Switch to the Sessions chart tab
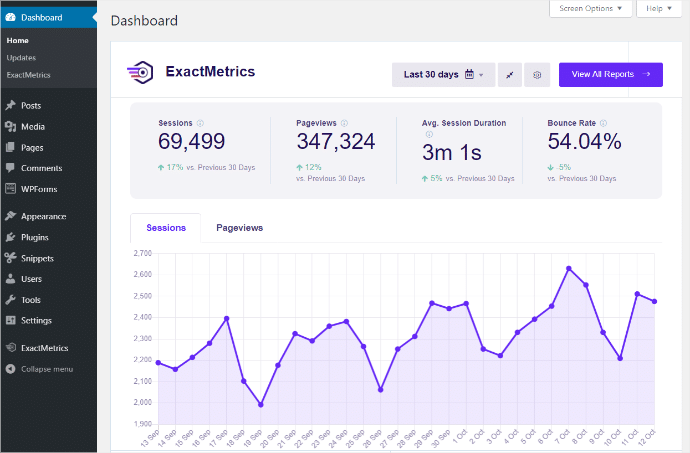690x453 pixels. [x=166, y=228]
